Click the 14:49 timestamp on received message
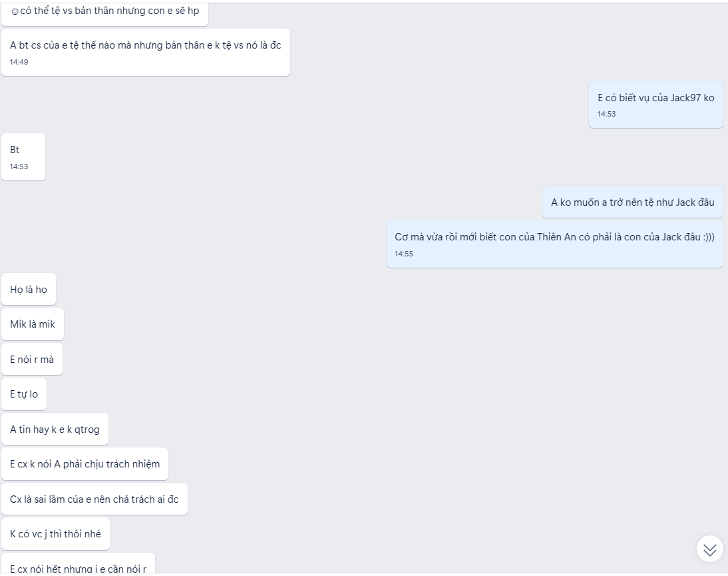 click(x=19, y=62)
